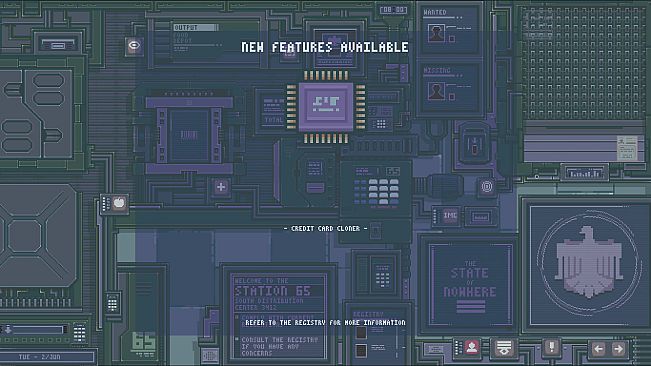The height and width of the screenshot is (366, 651).
Task: Click the apple food icon button
Action: tap(119, 203)
